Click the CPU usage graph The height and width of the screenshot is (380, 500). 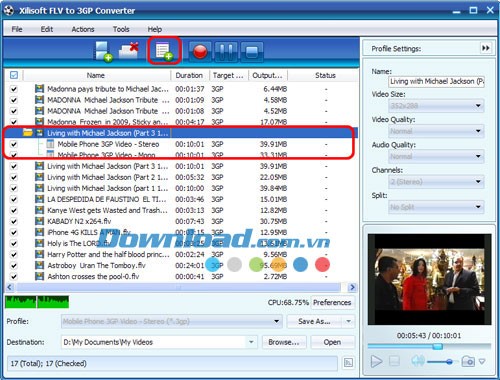[x=37, y=302]
